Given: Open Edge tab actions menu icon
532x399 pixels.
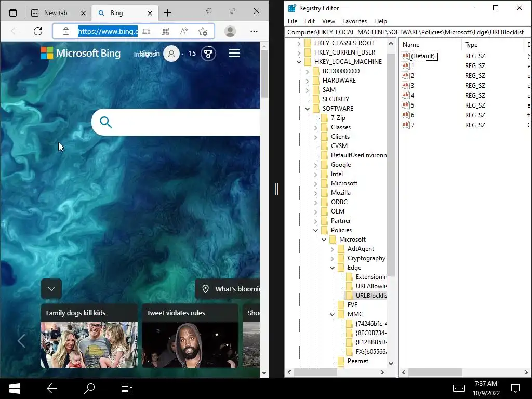Looking at the screenshot, I should pyautogui.click(x=13, y=13).
